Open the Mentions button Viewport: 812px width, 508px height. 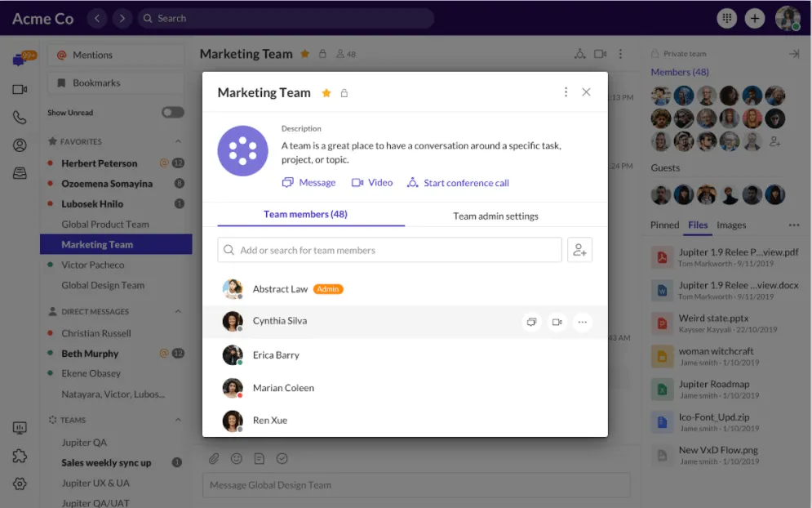click(x=116, y=55)
